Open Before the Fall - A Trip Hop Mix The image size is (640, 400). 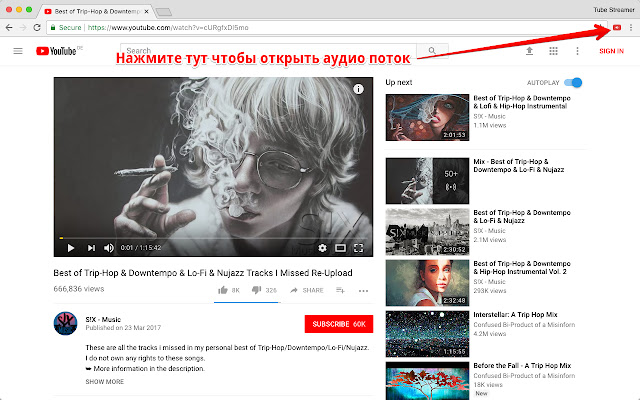(522, 366)
